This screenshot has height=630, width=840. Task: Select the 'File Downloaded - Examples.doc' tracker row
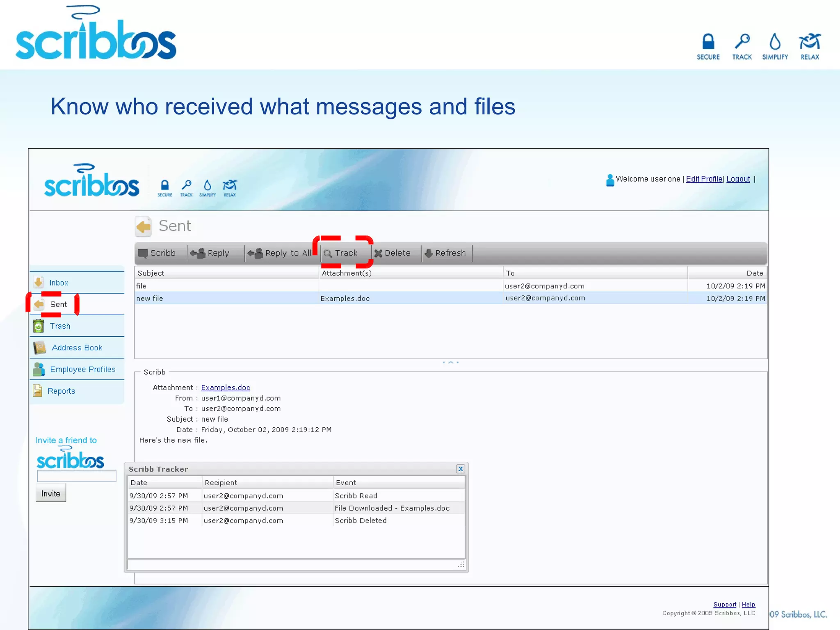pyautogui.click(x=297, y=508)
